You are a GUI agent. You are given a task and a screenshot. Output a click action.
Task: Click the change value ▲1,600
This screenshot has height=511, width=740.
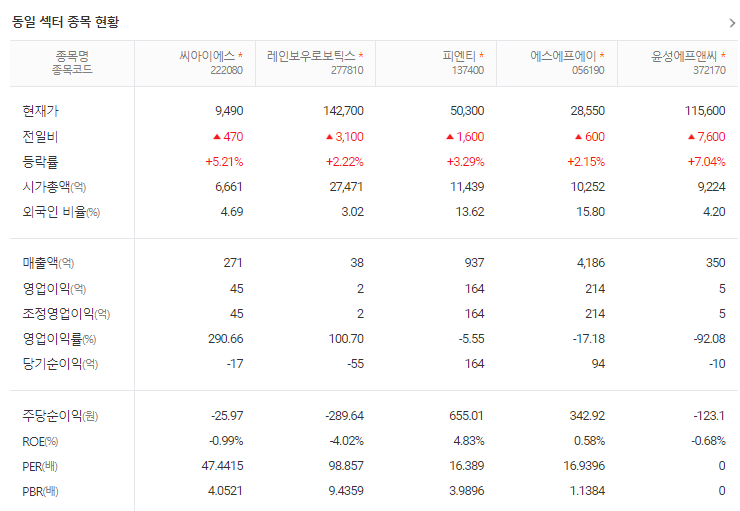pyautogui.click(x=465, y=137)
